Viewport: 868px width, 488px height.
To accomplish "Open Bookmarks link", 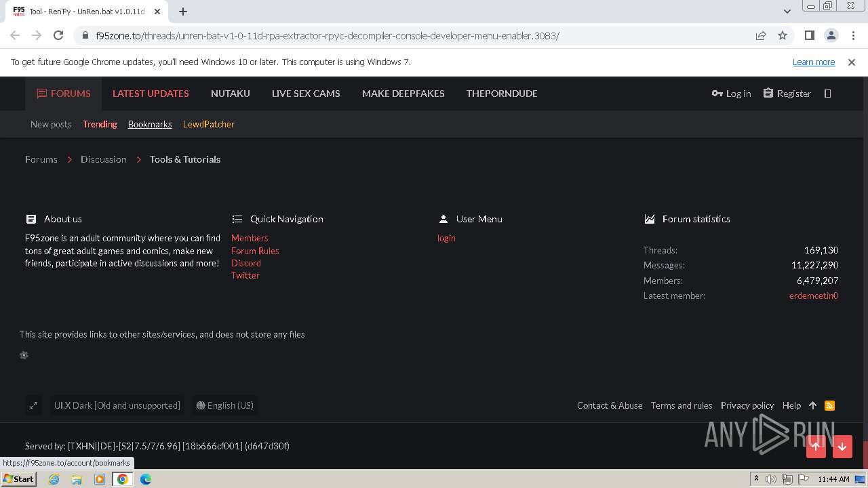I will pos(150,124).
